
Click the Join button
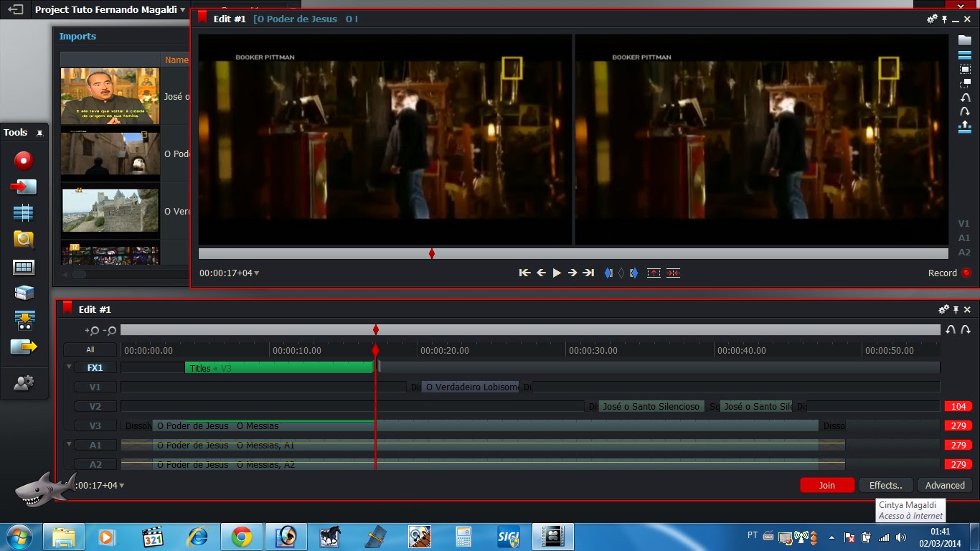pos(827,485)
